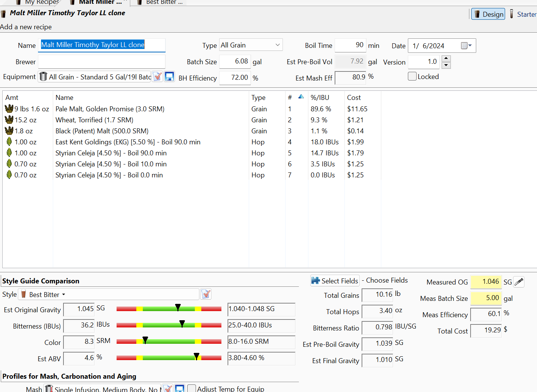Sort ingredients by Amt column header

coord(12,98)
